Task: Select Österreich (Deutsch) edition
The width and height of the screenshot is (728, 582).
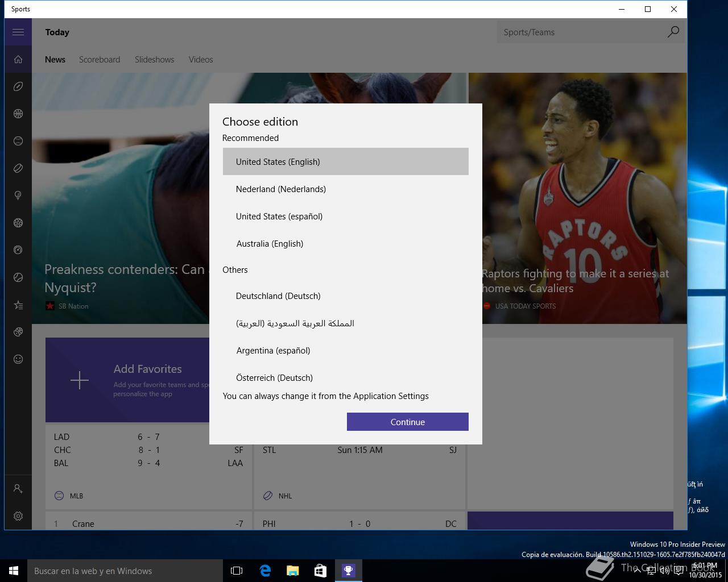Action: click(345, 376)
